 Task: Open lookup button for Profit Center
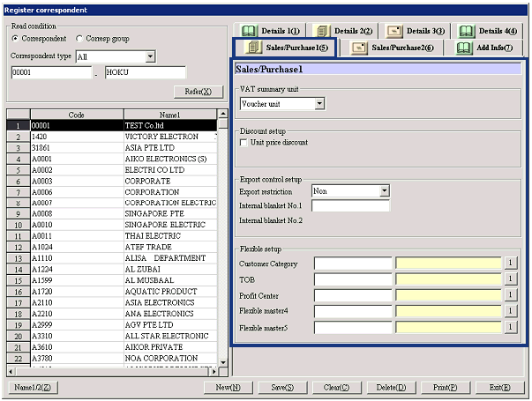[509, 294]
